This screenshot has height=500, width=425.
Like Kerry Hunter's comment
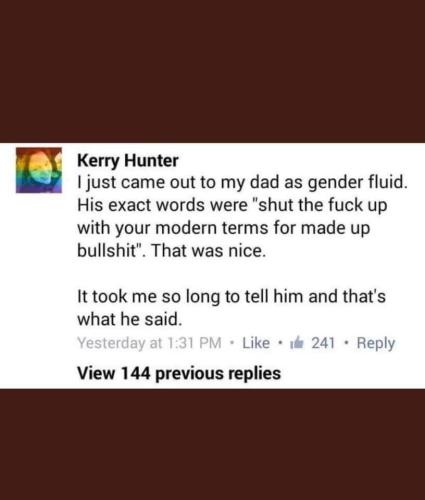pyautogui.click(x=256, y=343)
